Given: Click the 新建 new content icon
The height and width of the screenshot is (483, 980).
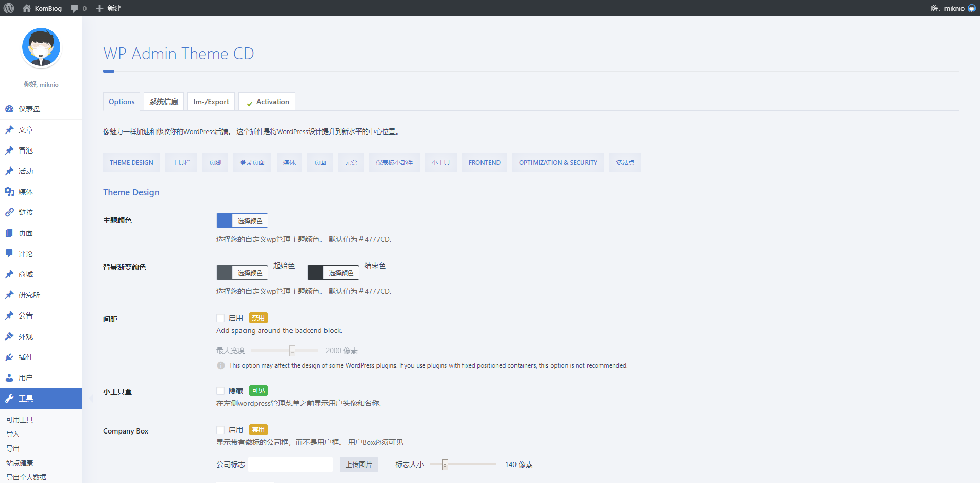Looking at the screenshot, I should click(x=99, y=8).
